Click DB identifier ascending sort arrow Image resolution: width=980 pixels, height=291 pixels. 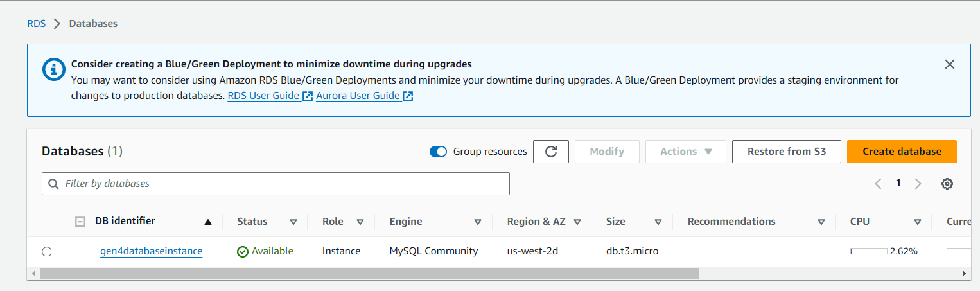207,222
